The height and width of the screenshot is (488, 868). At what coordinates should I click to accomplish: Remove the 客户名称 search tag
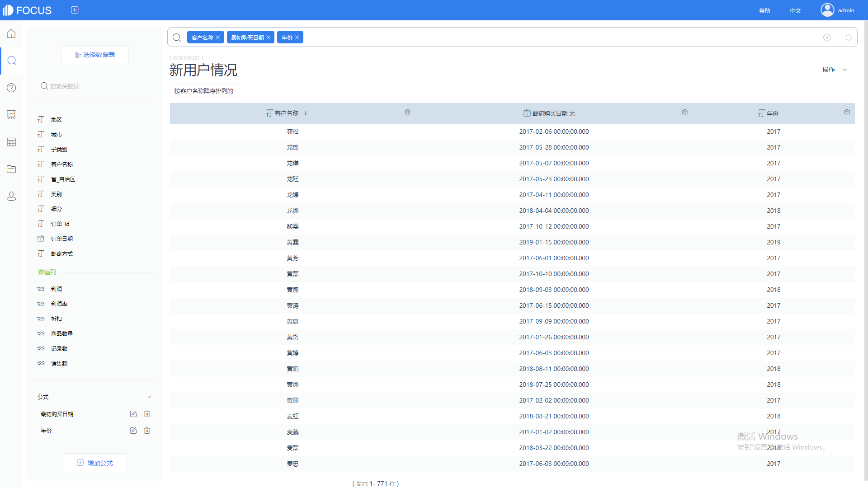tap(218, 38)
